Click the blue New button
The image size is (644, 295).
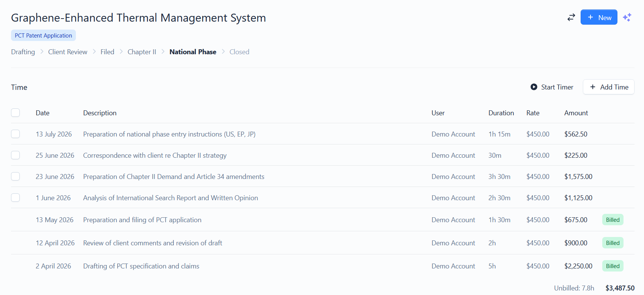[599, 17]
